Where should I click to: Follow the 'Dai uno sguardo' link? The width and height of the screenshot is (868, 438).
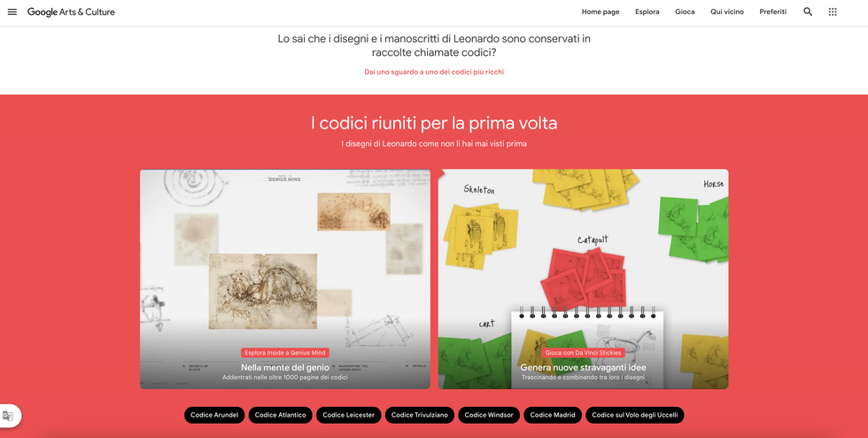tap(434, 72)
